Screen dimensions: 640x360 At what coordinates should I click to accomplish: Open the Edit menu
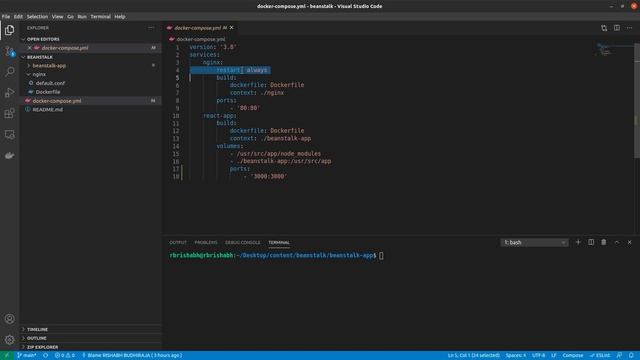pos(18,17)
